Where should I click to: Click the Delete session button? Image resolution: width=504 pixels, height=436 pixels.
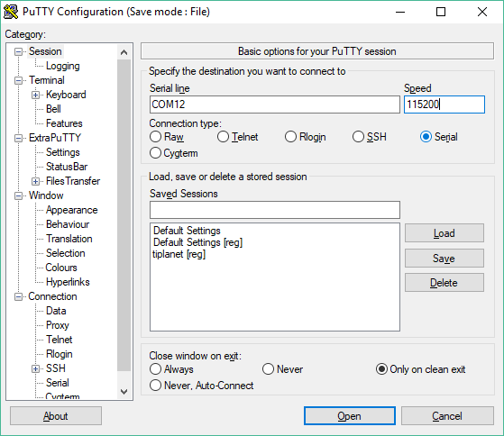[x=444, y=283]
